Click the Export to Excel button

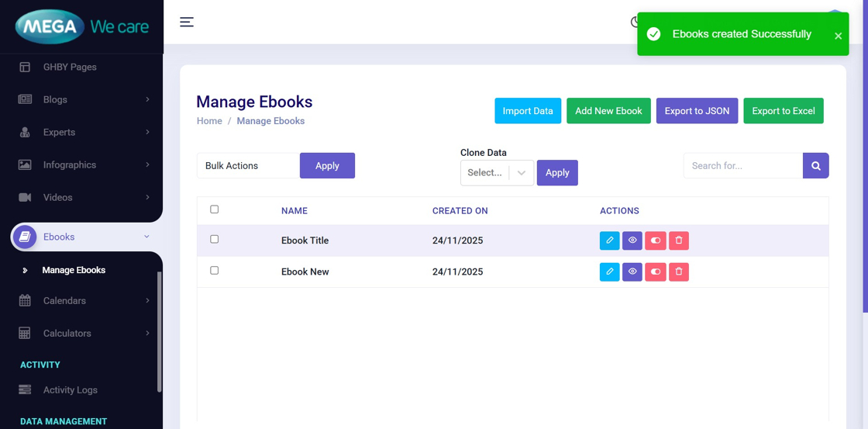783,111
